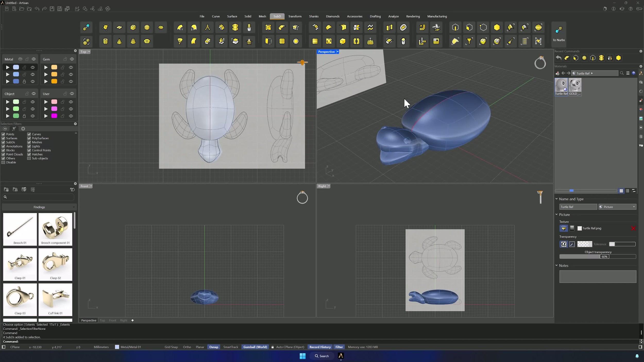Screen dimensions: 644x362
Task: Select the SubD sphere primitive tool
Action: click(x=147, y=28)
